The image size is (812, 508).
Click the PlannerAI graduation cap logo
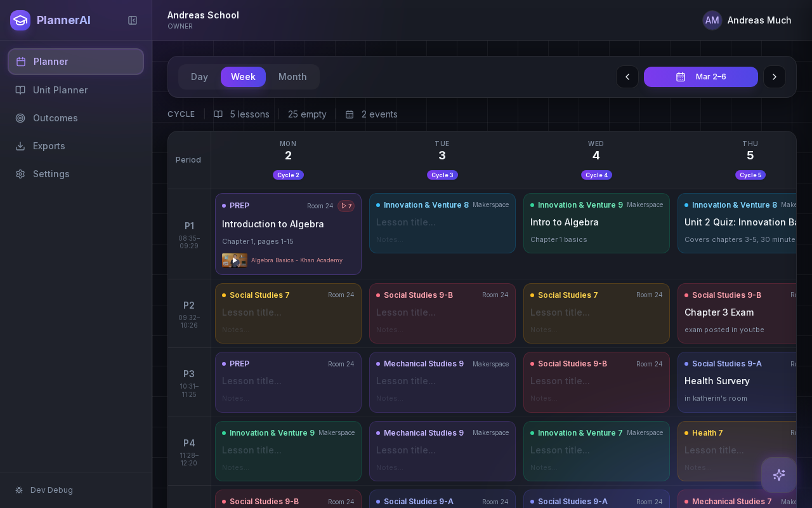click(20, 20)
